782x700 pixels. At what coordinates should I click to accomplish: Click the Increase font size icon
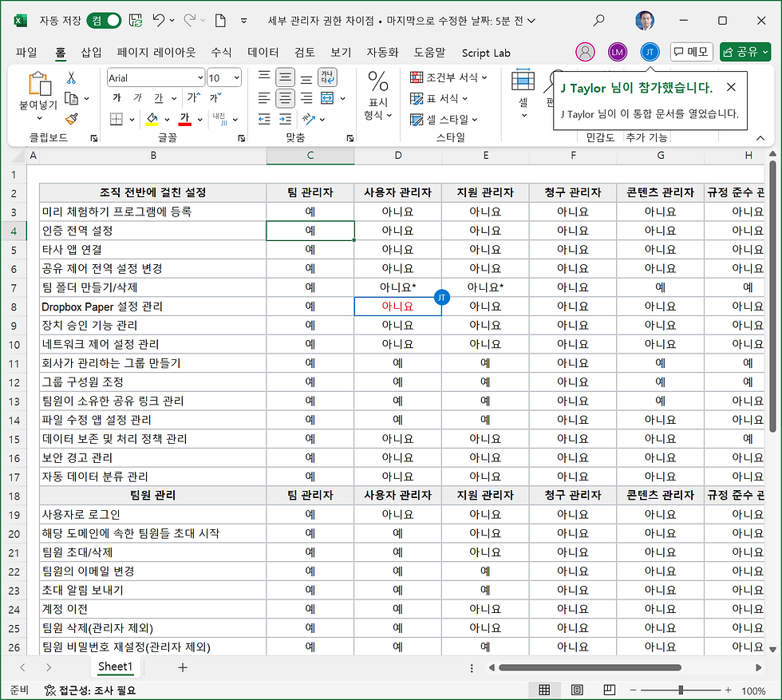193,98
